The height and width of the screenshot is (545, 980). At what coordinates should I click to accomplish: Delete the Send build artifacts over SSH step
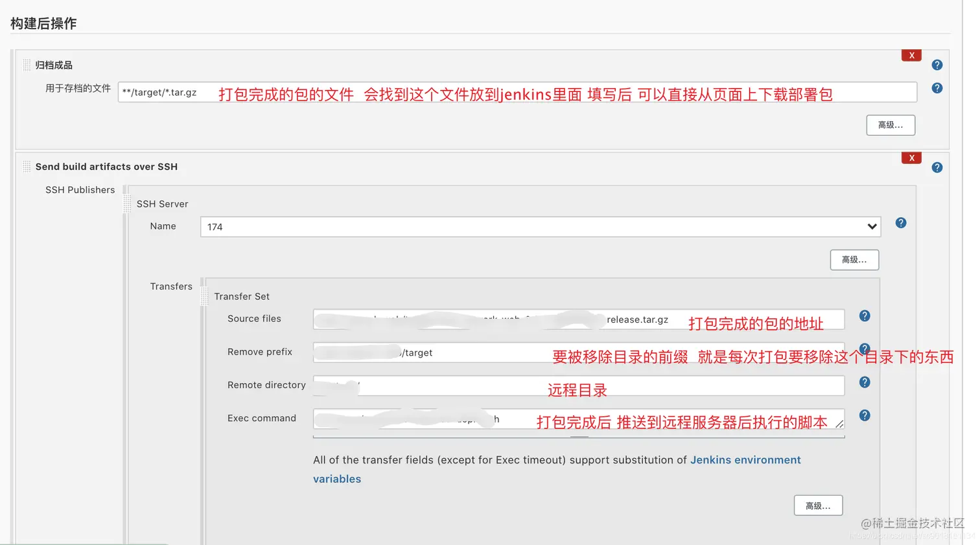911,157
